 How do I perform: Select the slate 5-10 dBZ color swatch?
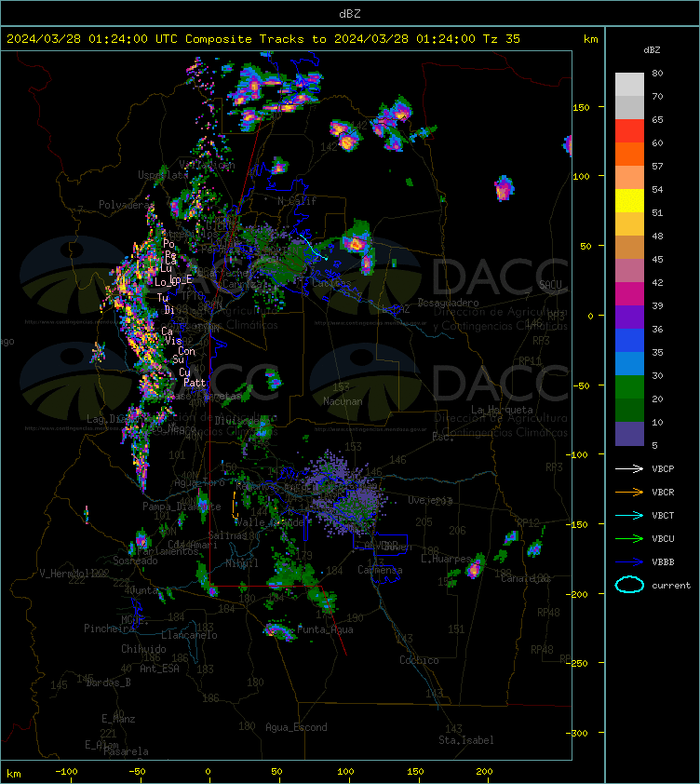point(629,434)
